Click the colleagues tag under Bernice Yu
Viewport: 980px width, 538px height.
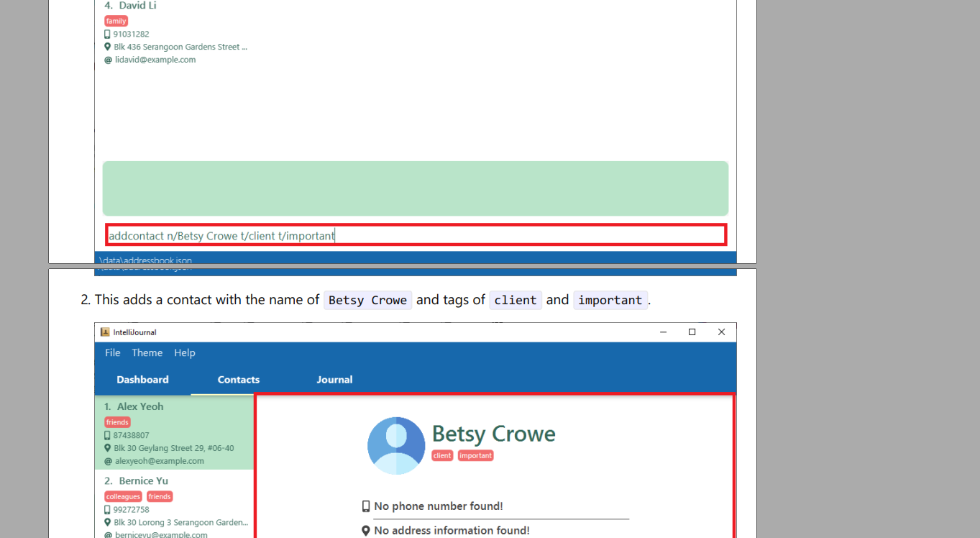123,496
